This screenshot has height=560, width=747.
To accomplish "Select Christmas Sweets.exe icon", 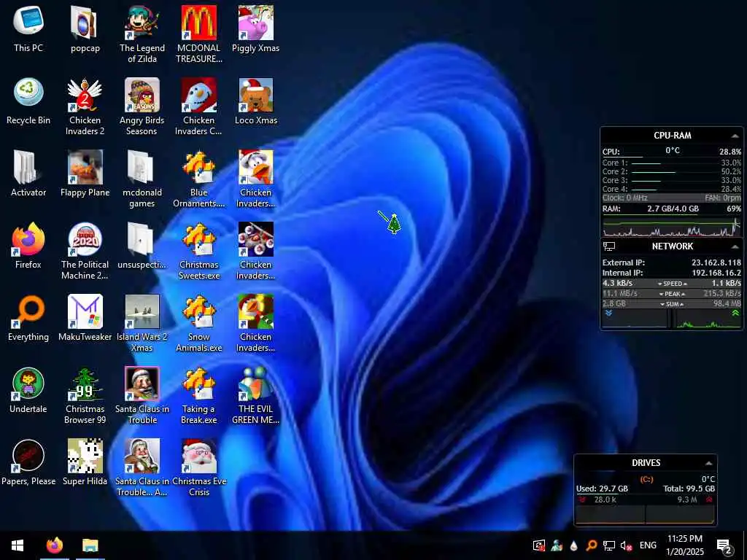I will [x=198, y=251].
